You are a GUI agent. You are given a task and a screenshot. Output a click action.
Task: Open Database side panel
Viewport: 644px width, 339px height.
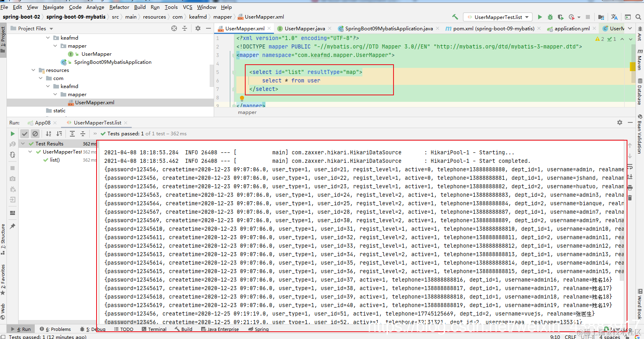coord(640,92)
